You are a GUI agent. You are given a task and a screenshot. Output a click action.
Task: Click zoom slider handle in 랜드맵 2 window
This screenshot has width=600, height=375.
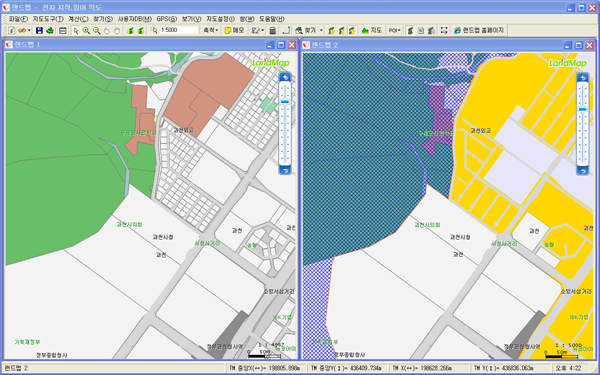pyautogui.click(x=582, y=109)
